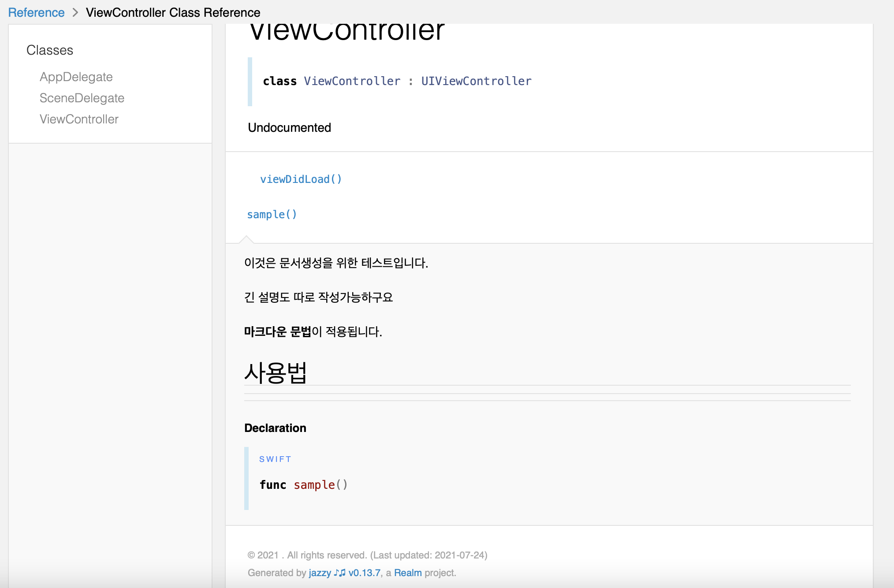Click the Reference breadcrumb link

(36, 12)
